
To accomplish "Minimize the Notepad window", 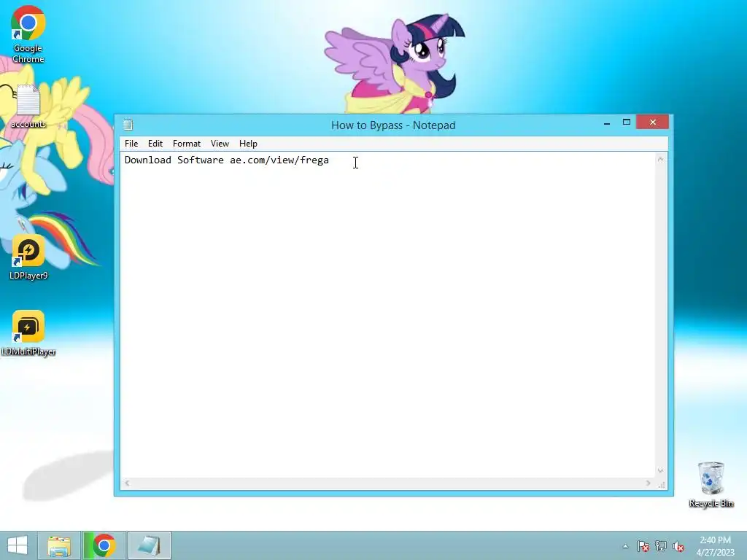I will point(606,123).
